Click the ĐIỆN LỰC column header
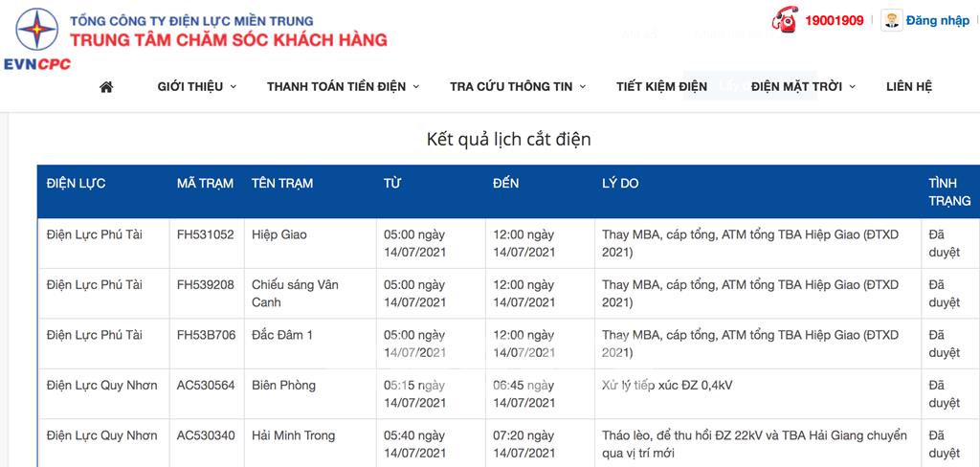 (76, 184)
